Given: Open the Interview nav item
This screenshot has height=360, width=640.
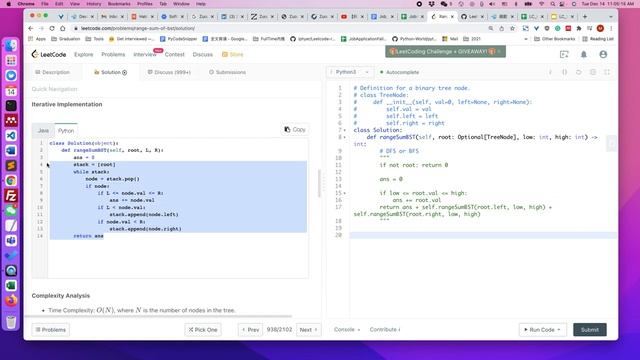Looking at the screenshot, I should click(144, 54).
